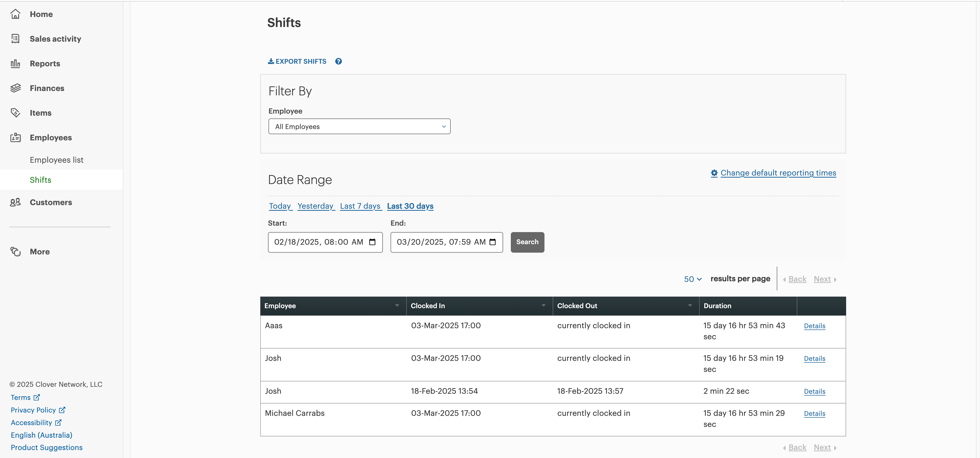Click gear icon for default reporting times

click(714, 173)
